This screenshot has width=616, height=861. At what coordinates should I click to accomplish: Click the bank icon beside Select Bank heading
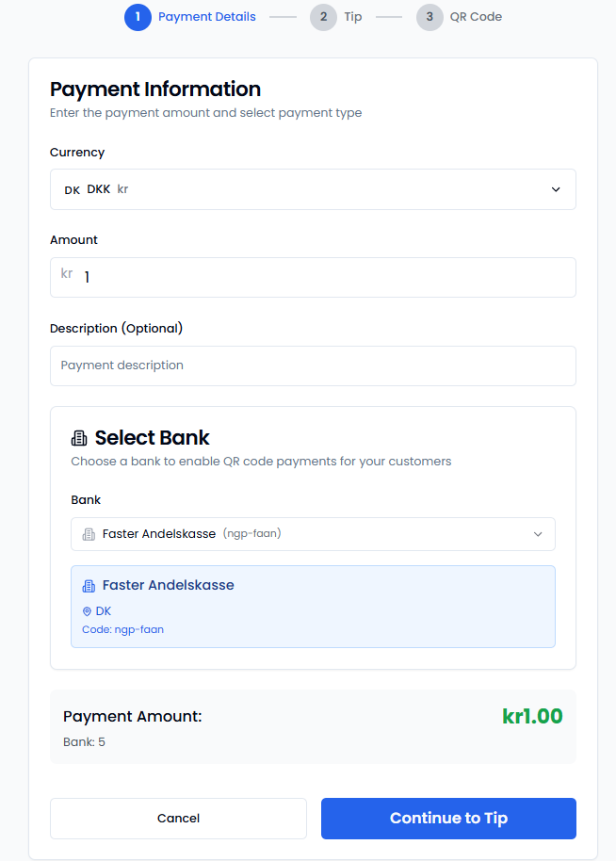79,437
